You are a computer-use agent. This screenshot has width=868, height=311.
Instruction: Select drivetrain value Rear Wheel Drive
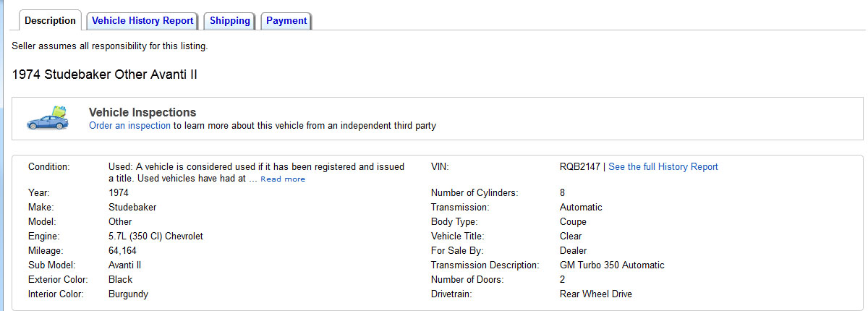(596, 294)
